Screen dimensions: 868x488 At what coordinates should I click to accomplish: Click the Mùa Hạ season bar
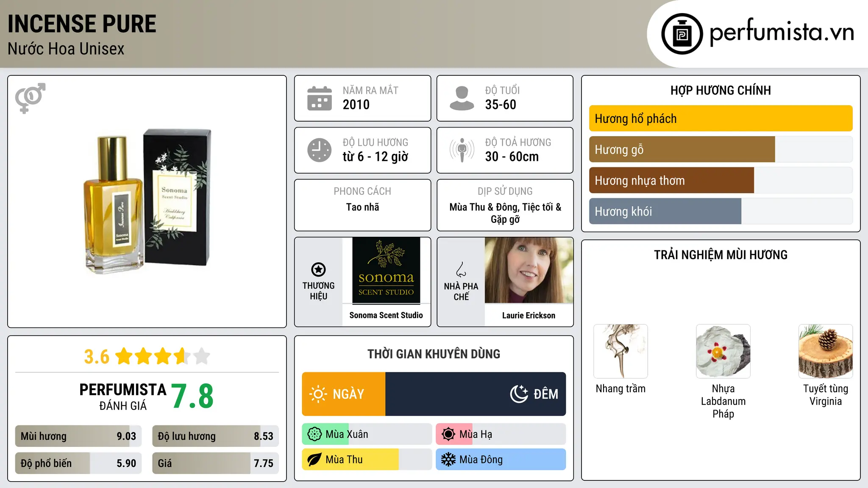point(501,434)
